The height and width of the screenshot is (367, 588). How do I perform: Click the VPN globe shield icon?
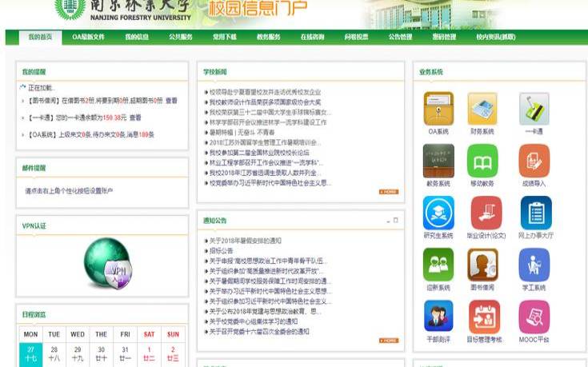click(108, 264)
